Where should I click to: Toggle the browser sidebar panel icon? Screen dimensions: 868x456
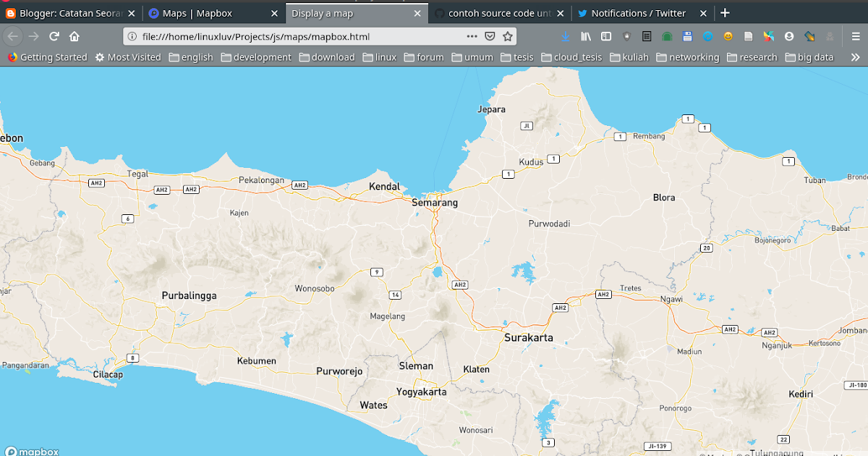click(606, 36)
